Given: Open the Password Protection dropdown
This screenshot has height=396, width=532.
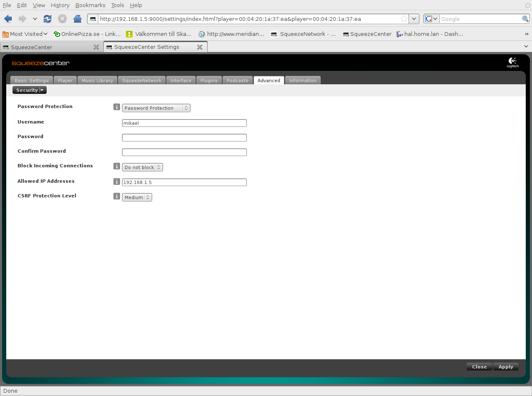Looking at the screenshot, I should pos(156,108).
